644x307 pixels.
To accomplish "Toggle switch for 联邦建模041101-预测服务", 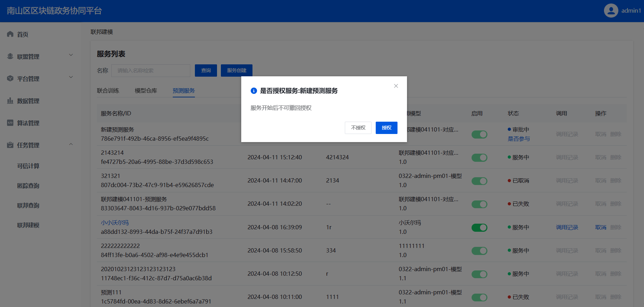I will tap(479, 204).
